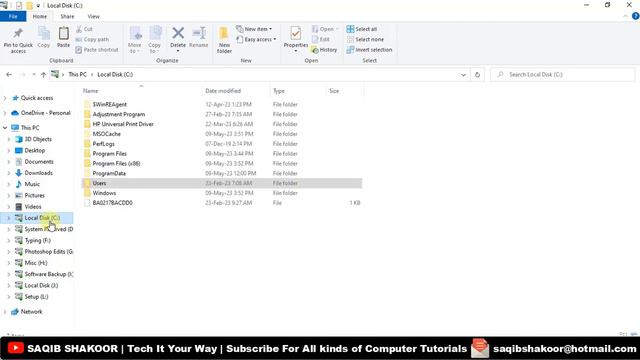Expand OneDrive - Personal tree node
This screenshot has height=360, width=640.
coord(5,113)
